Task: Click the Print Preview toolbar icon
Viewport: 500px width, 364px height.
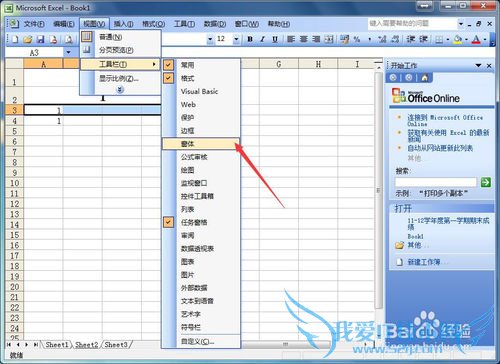Action: pyautogui.click(x=69, y=39)
